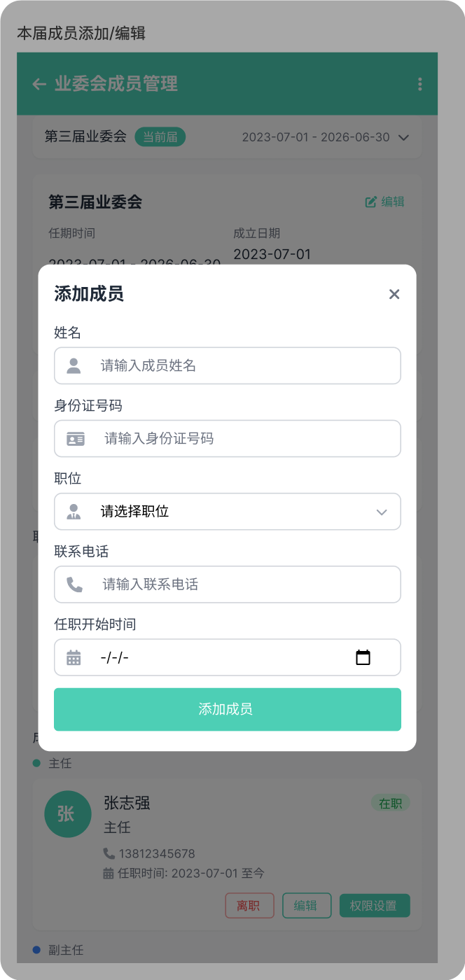The height and width of the screenshot is (980, 465).
Task: Click 编辑 button on 张志强 card
Action: coord(306,905)
